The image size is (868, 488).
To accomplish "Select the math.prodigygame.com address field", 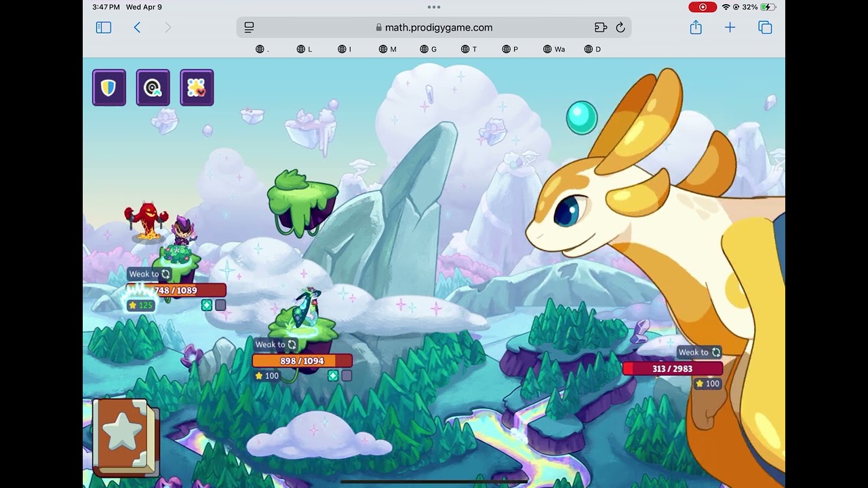I will point(434,28).
